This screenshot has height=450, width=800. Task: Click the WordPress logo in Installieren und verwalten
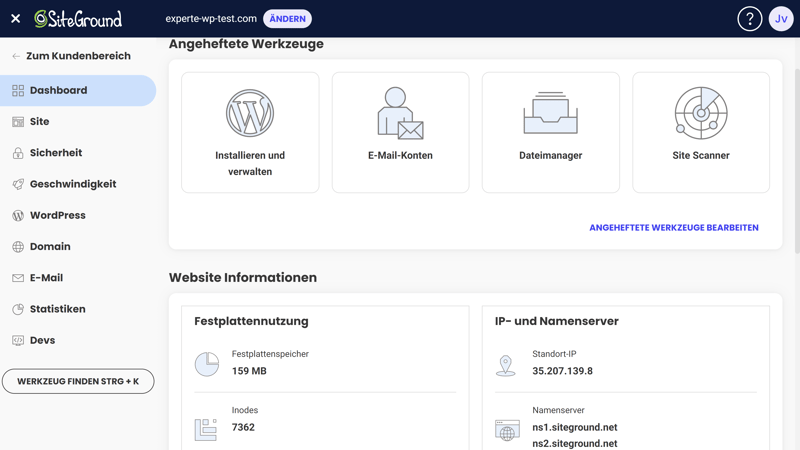click(x=250, y=113)
